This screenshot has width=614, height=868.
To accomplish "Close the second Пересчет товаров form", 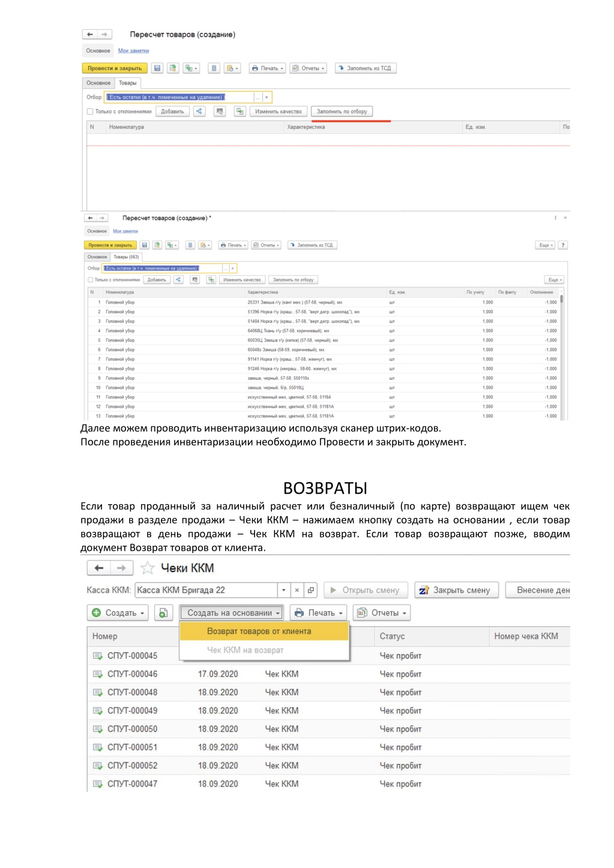I will pos(565,218).
